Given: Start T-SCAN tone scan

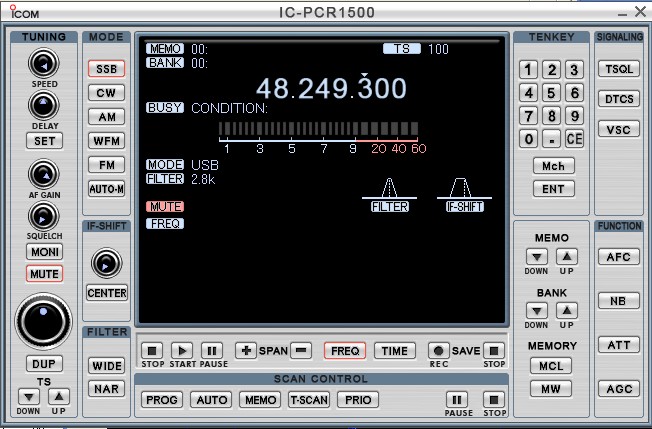Looking at the screenshot, I should 309,400.
